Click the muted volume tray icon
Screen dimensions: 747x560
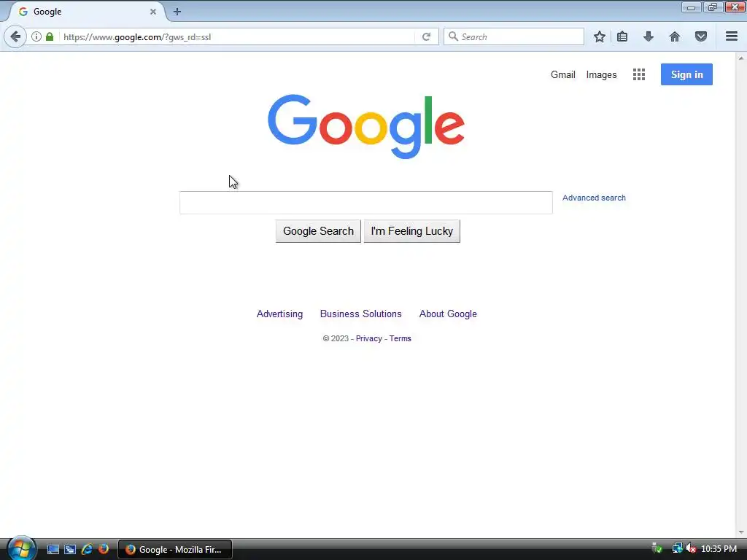click(692, 548)
